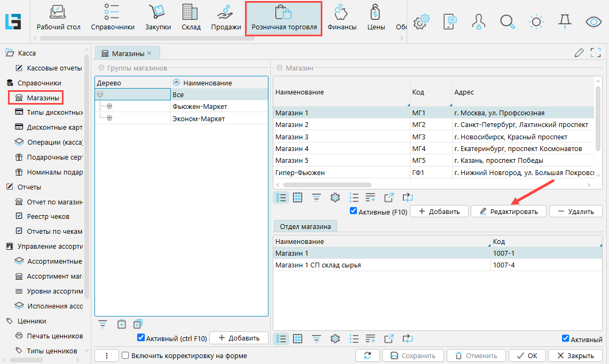Toggle the Активный (ctrl F10) checkbox

pyautogui.click(x=141, y=338)
